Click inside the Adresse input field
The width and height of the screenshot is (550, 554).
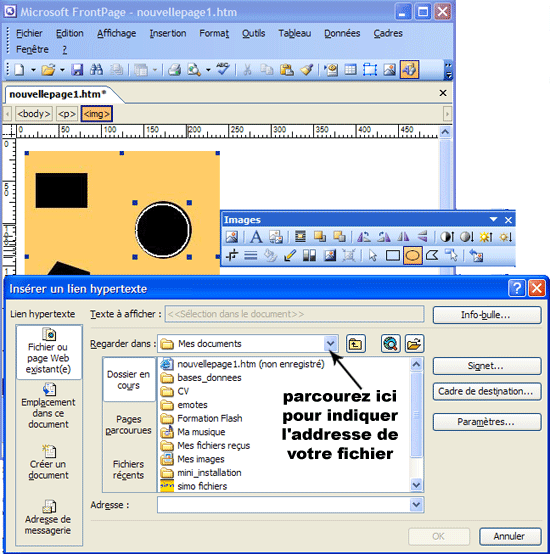284,505
